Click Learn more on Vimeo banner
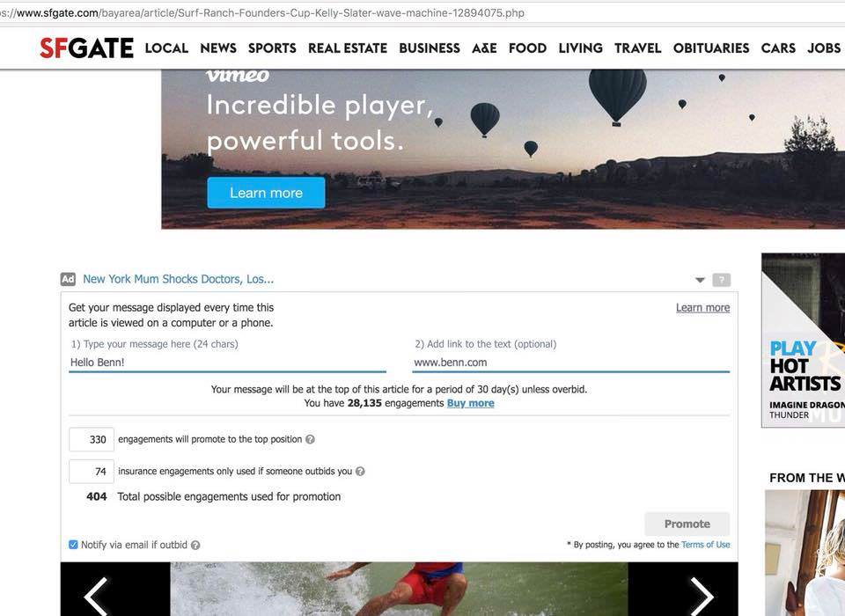Screen dimensions: 845x616 coord(266,193)
